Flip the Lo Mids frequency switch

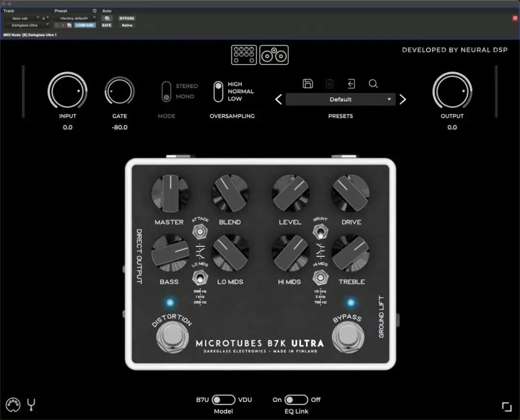coord(200,278)
